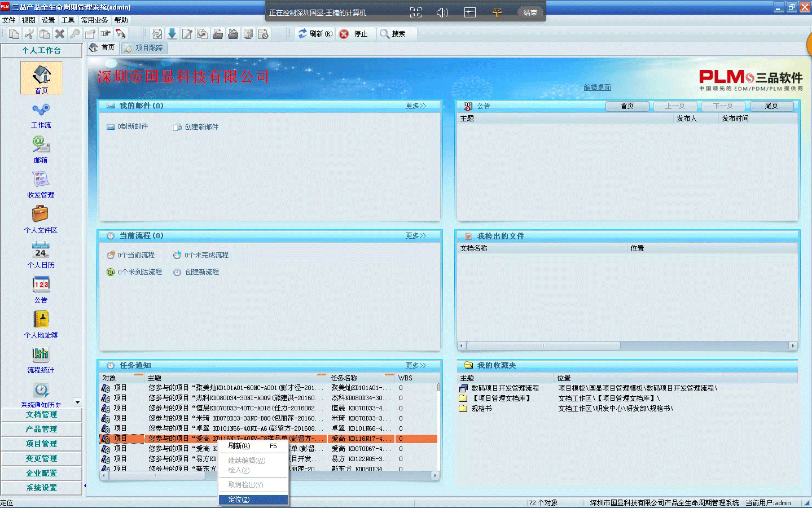The image size is (812, 508).
Task: Open 收发管理 in the sidebar
Action: click(41, 181)
